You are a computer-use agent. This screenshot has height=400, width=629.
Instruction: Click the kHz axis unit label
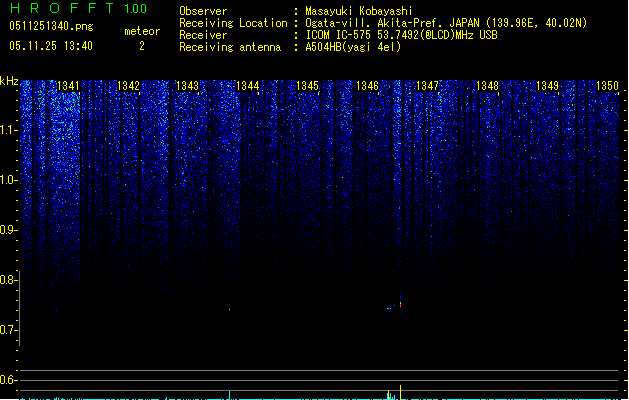(9, 81)
